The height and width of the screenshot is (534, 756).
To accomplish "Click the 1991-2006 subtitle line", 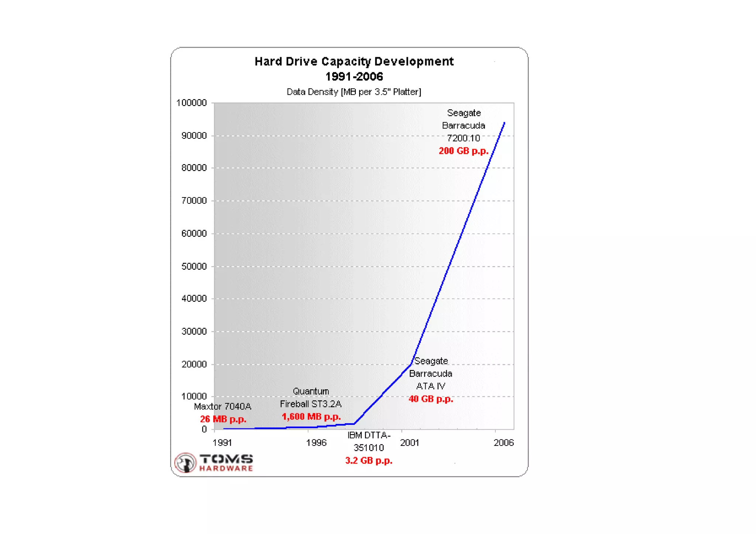I will [x=354, y=76].
